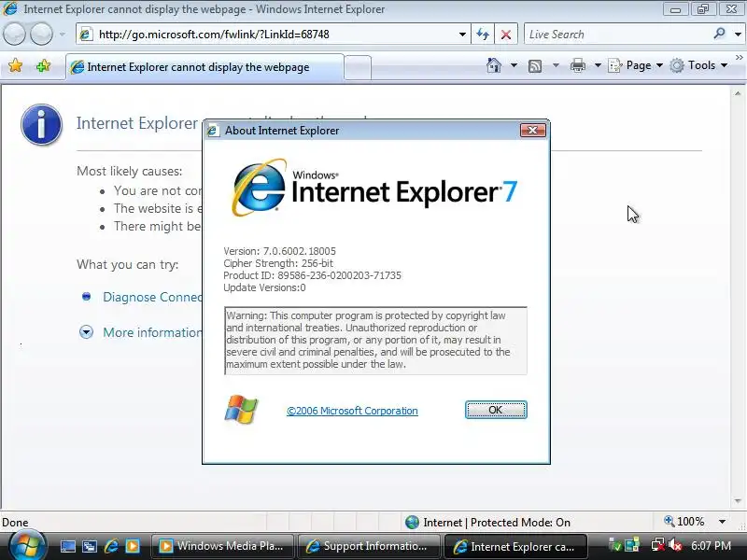
Task: Click the network disconnected tray icon
Action: click(658, 545)
